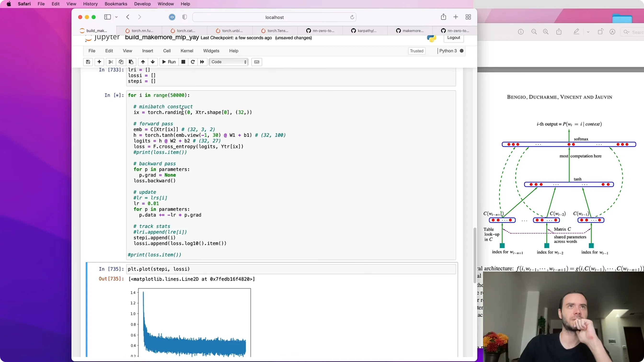The width and height of the screenshot is (644, 362).
Task: Zoom in icon in Preview window toolbar
Action: pos(546,32)
